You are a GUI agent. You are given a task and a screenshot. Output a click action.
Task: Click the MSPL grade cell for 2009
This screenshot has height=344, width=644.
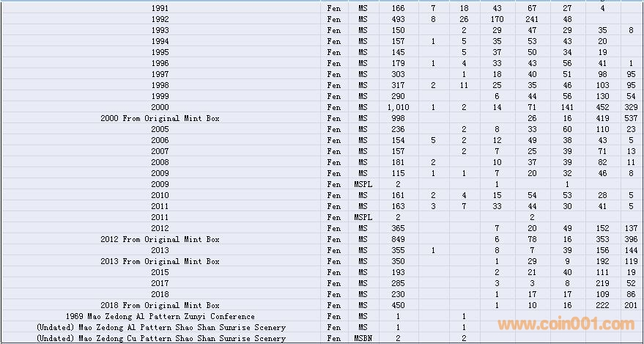click(363, 184)
